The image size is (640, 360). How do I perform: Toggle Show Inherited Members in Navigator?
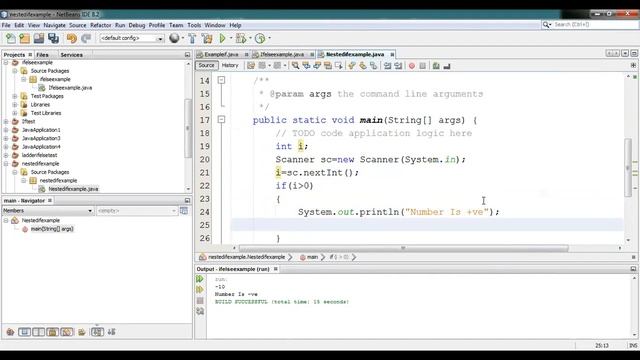(x=10, y=332)
